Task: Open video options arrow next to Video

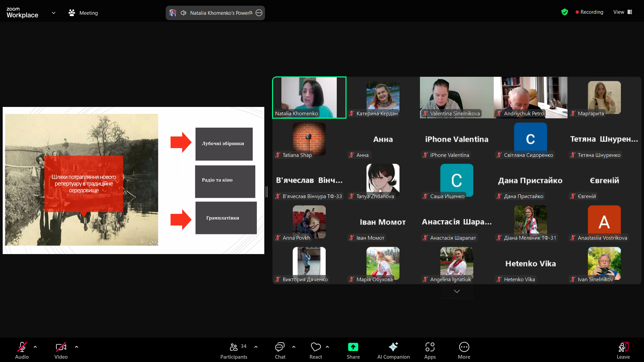Action: point(76,347)
